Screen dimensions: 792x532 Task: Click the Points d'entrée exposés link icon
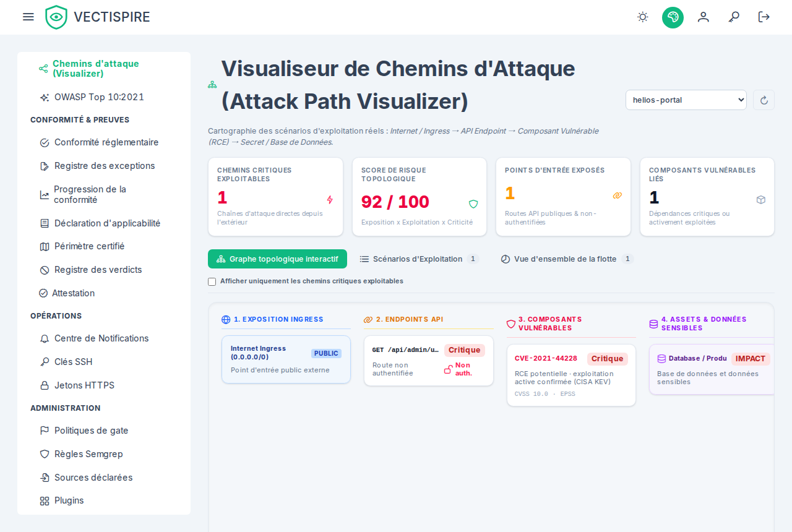(x=617, y=195)
